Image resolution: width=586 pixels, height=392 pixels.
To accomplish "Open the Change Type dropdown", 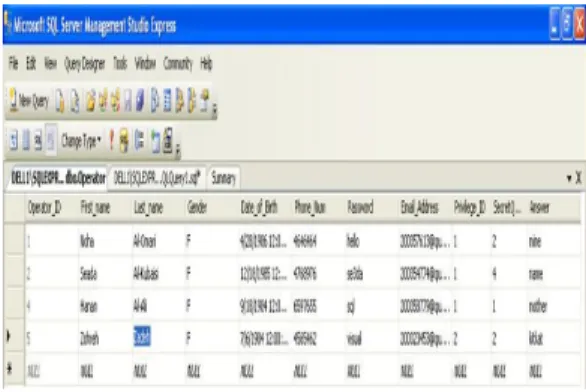I will pos(81,141).
